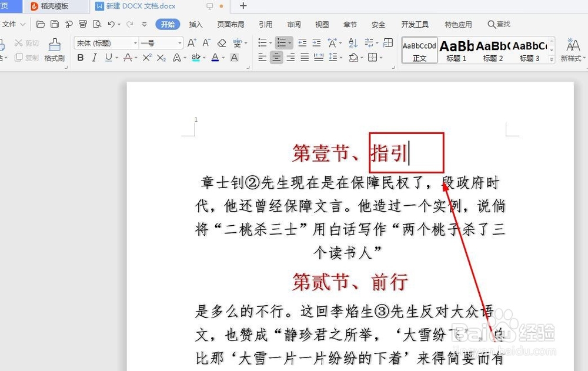Click the Increase Font Size icon
The width and height of the screenshot is (588, 371).
191,43
